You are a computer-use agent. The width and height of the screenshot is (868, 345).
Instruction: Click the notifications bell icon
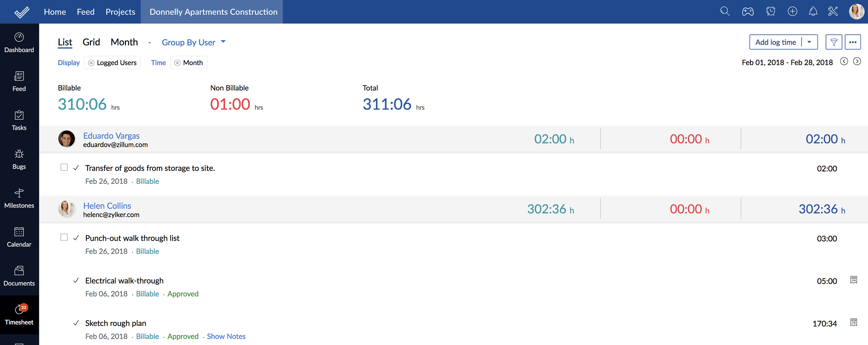813,12
